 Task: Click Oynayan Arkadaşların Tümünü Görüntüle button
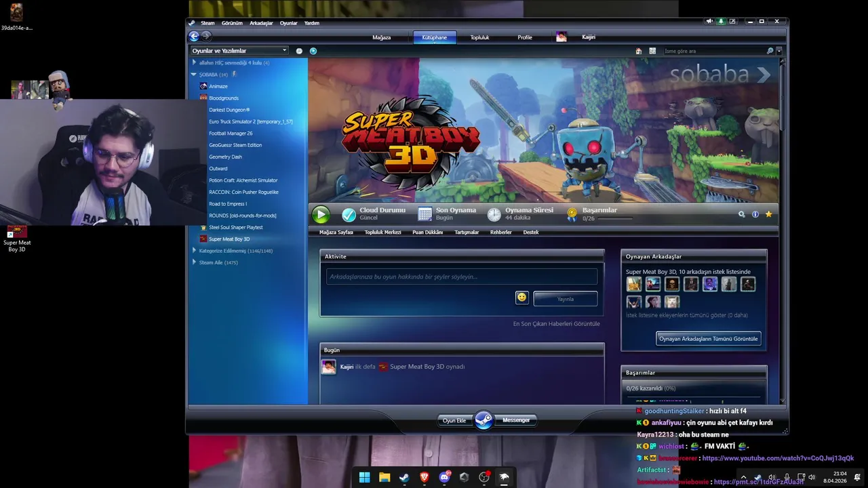coord(709,339)
